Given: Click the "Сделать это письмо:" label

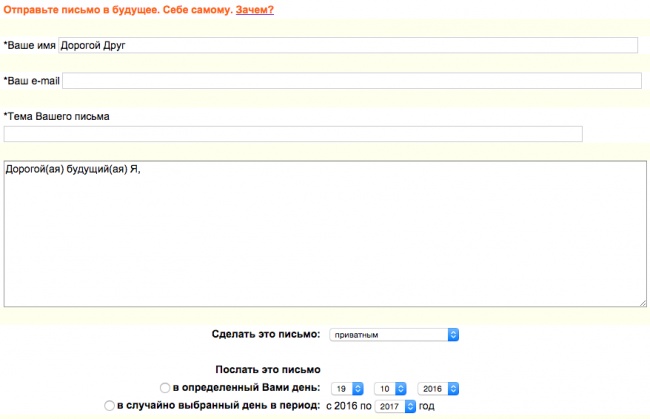Looking at the screenshot, I should click(265, 334).
